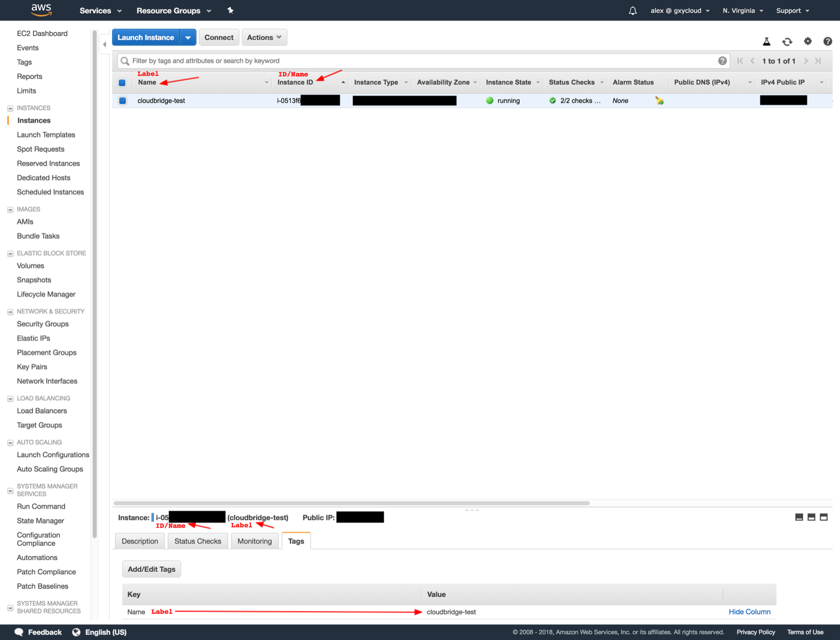The height and width of the screenshot is (640, 840).
Task: Click the language globe icon
Action: pos(76,632)
